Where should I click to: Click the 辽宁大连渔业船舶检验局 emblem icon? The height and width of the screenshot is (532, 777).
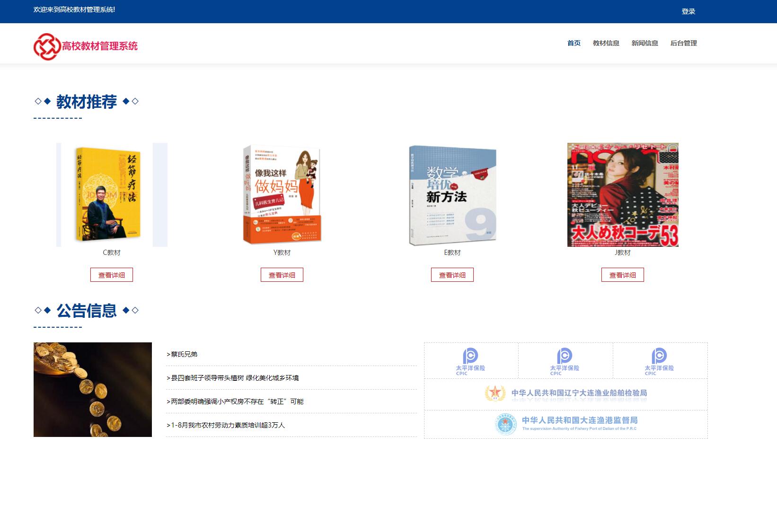pyautogui.click(x=495, y=392)
